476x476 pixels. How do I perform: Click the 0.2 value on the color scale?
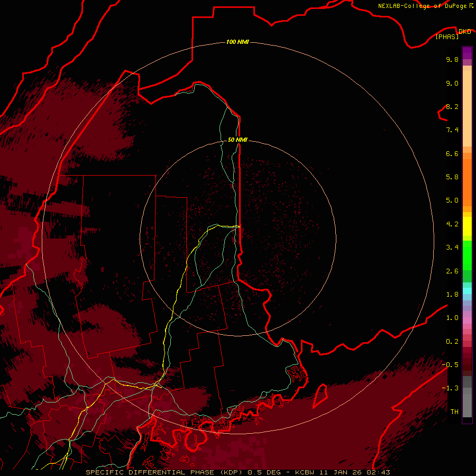coord(452,342)
